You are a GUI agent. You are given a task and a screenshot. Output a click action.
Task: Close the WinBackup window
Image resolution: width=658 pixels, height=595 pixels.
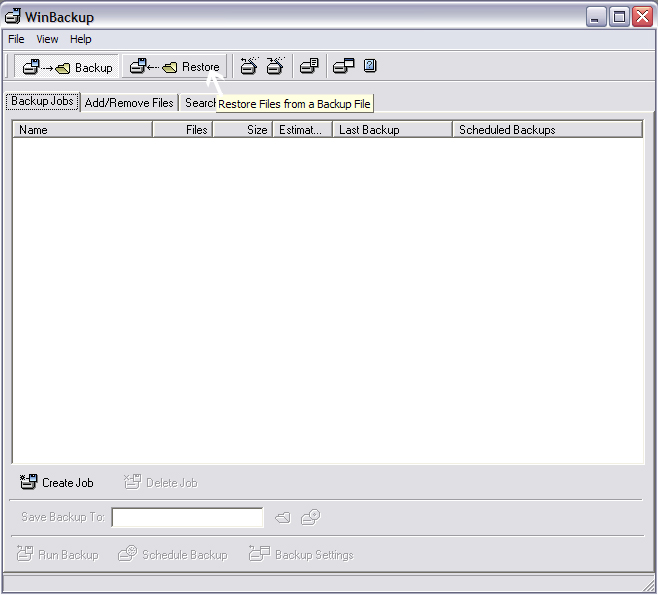tap(643, 17)
